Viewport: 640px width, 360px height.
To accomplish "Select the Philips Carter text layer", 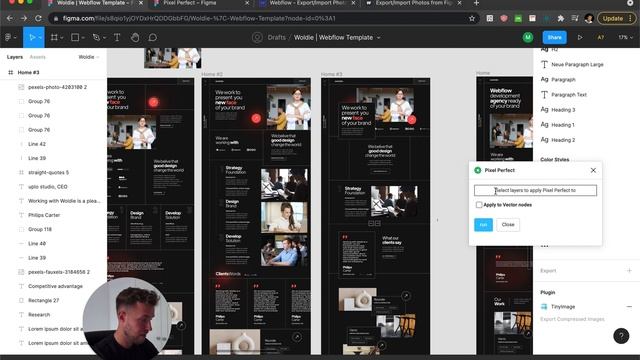I will [44, 215].
